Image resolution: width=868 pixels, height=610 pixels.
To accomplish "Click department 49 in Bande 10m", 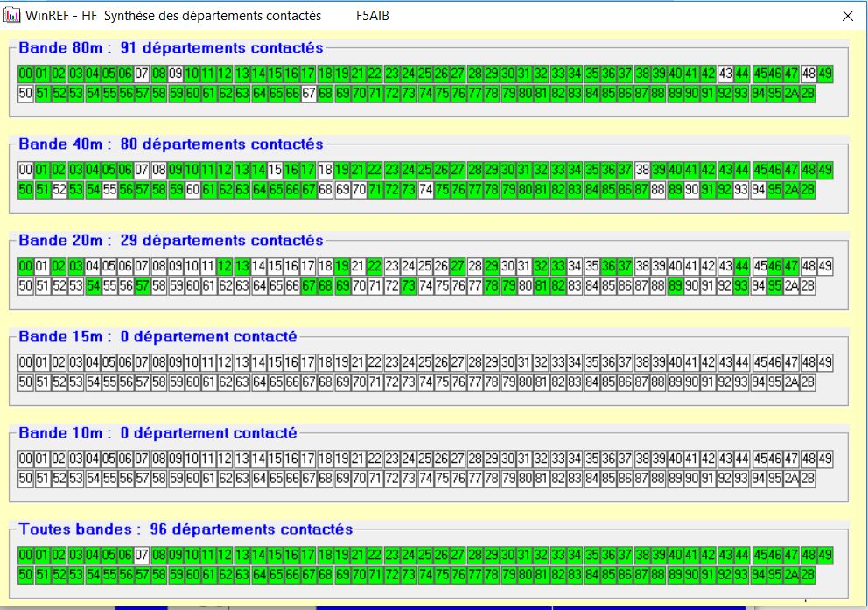I will 824,459.
